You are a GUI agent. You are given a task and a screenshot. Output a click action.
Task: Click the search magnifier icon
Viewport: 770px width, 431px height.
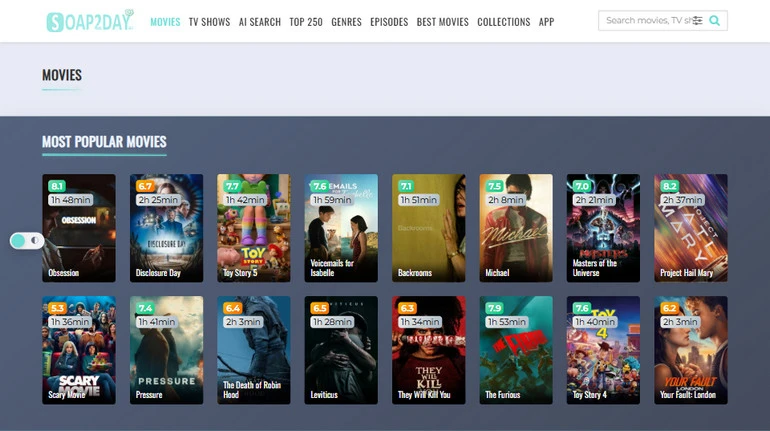click(x=715, y=21)
